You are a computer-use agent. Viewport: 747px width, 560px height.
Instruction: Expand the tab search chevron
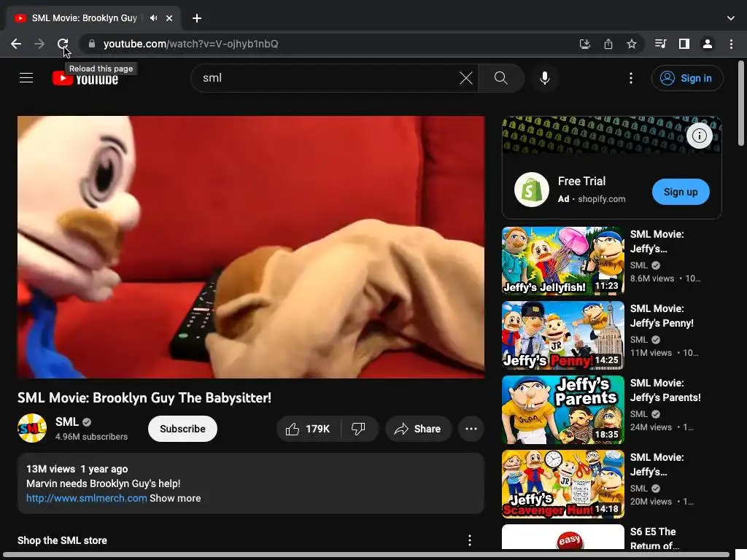tap(731, 18)
